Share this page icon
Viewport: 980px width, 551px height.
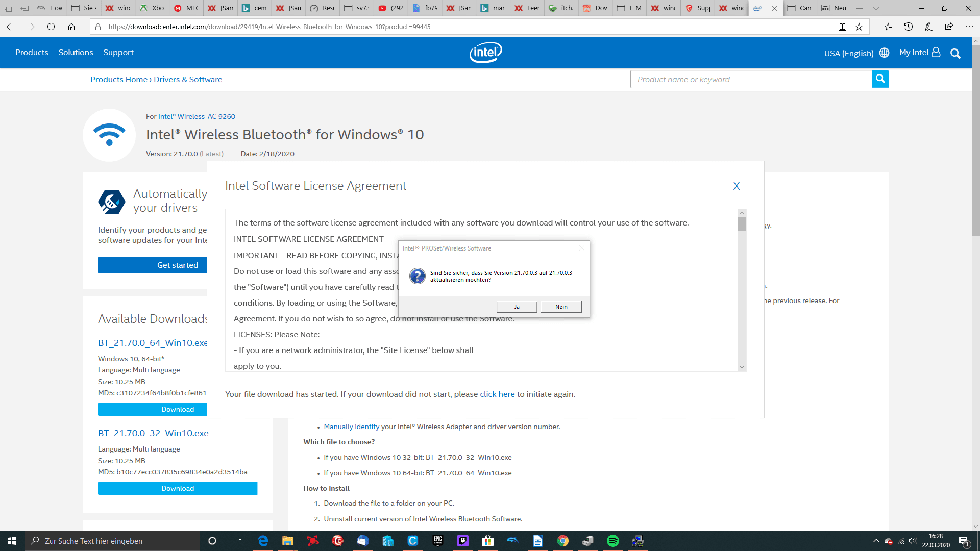(x=949, y=27)
